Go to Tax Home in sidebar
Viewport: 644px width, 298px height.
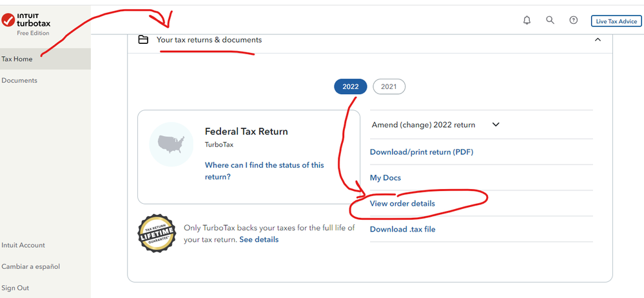click(x=45, y=59)
